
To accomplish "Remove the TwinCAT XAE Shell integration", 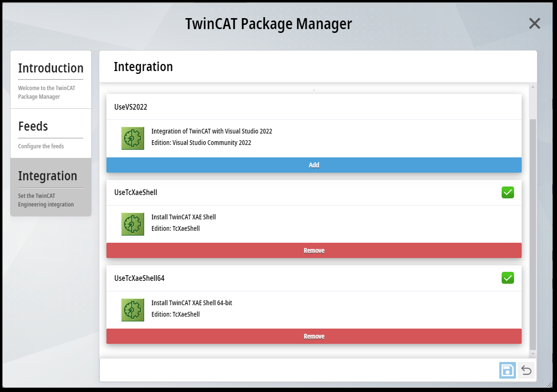I will (x=314, y=250).
